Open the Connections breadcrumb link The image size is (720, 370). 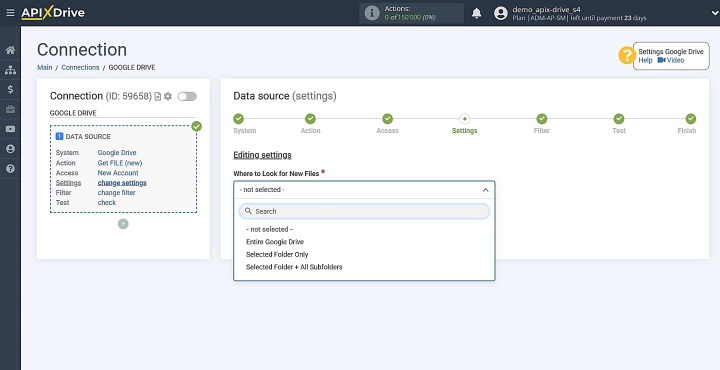tap(80, 67)
